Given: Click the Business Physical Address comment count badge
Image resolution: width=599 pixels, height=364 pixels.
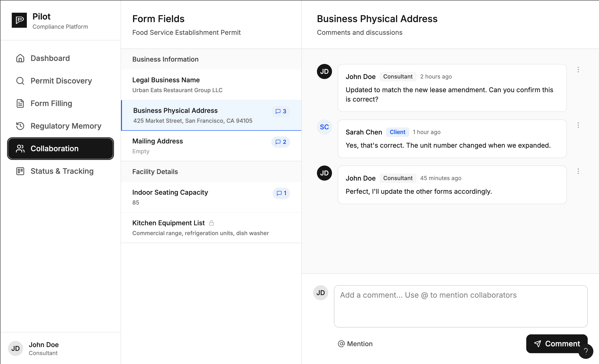Looking at the screenshot, I should point(281,111).
